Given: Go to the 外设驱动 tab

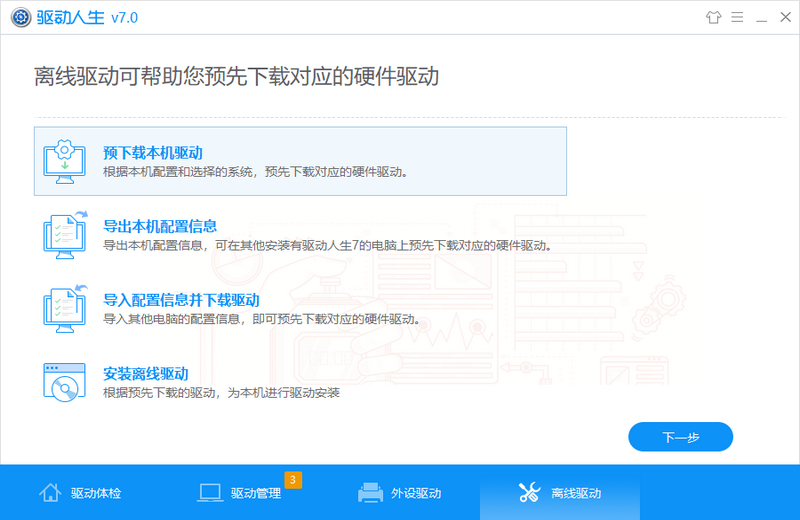Looking at the screenshot, I should pos(400,493).
